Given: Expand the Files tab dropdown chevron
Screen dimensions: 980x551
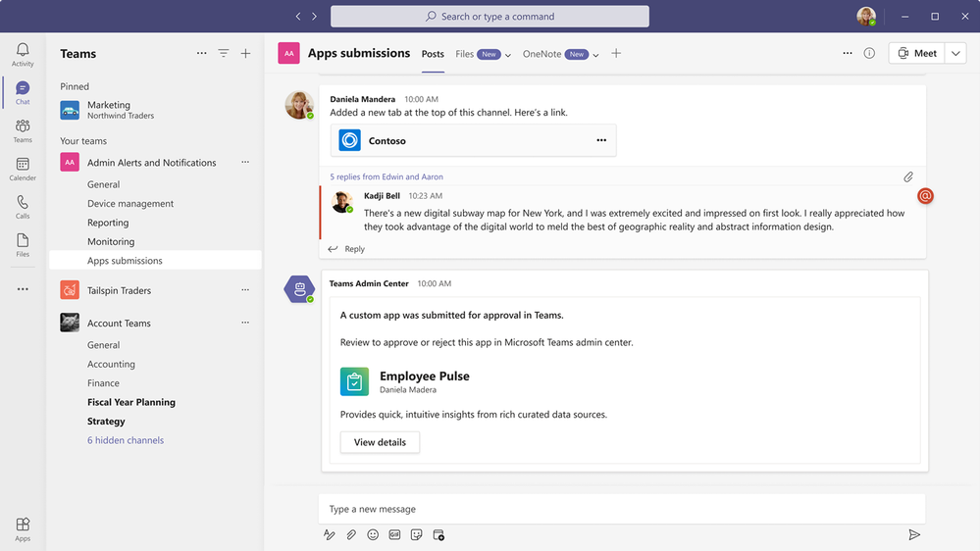Looking at the screenshot, I should tap(508, 55).
